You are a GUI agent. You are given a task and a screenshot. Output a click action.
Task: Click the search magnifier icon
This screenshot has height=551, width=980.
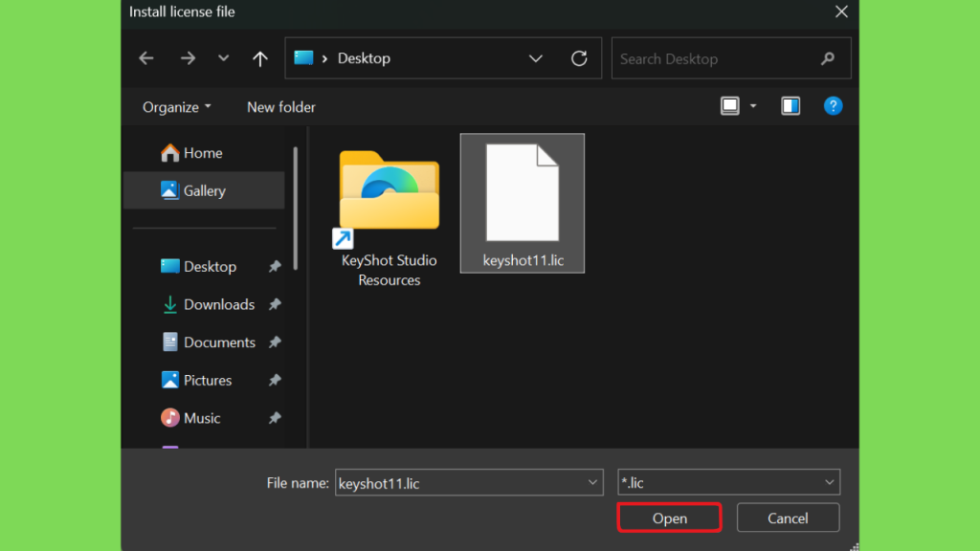(x=828, y=58)
